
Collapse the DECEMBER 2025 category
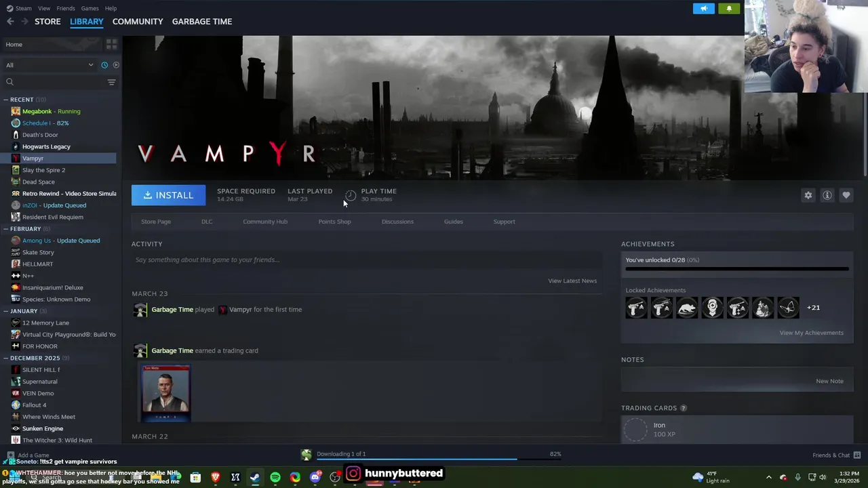coord(6,358)
